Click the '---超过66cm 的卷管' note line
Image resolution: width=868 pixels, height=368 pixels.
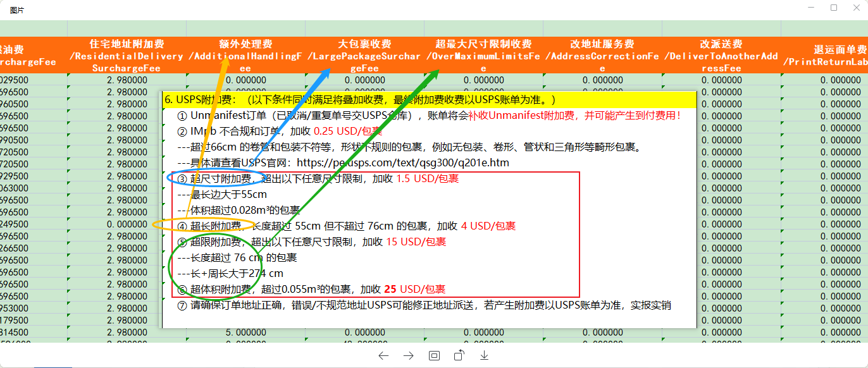coord(409,147)
